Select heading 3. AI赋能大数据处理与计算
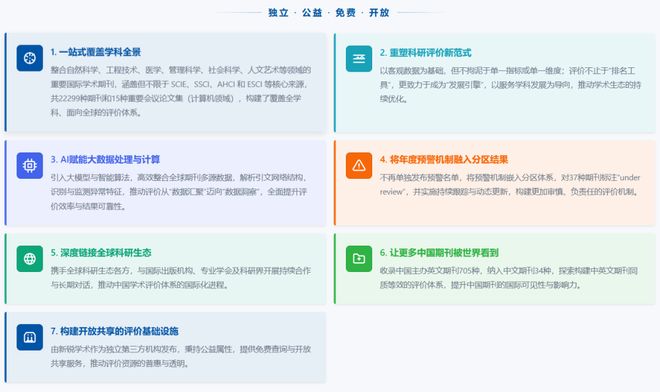This screenshot has height=392, width=660. coord(105,160)
